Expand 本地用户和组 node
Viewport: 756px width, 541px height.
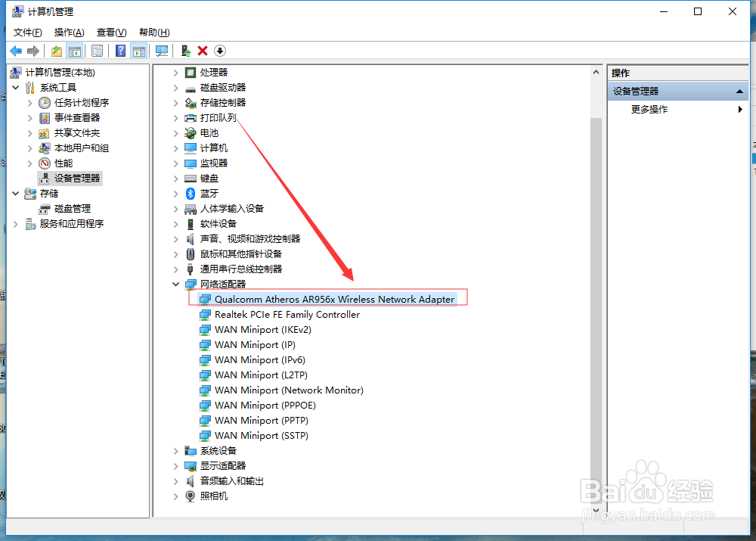[30, 148]
